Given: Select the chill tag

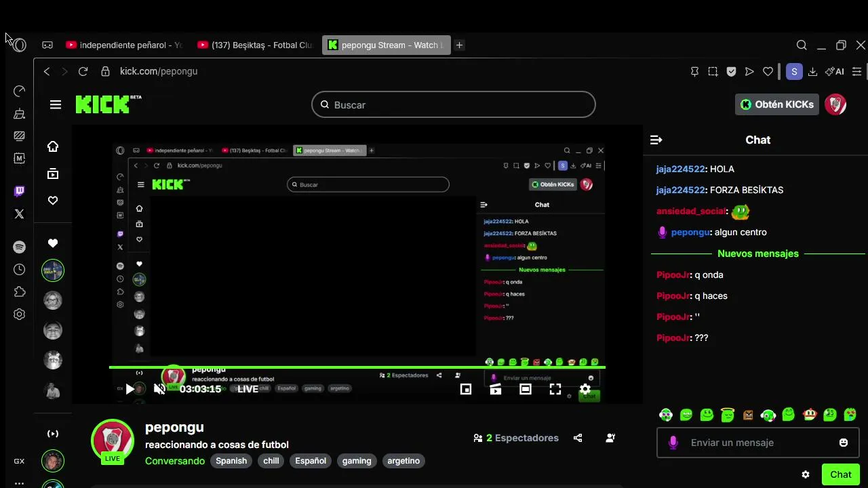Looking at the screenshot, I should click(x=271, y=461).
